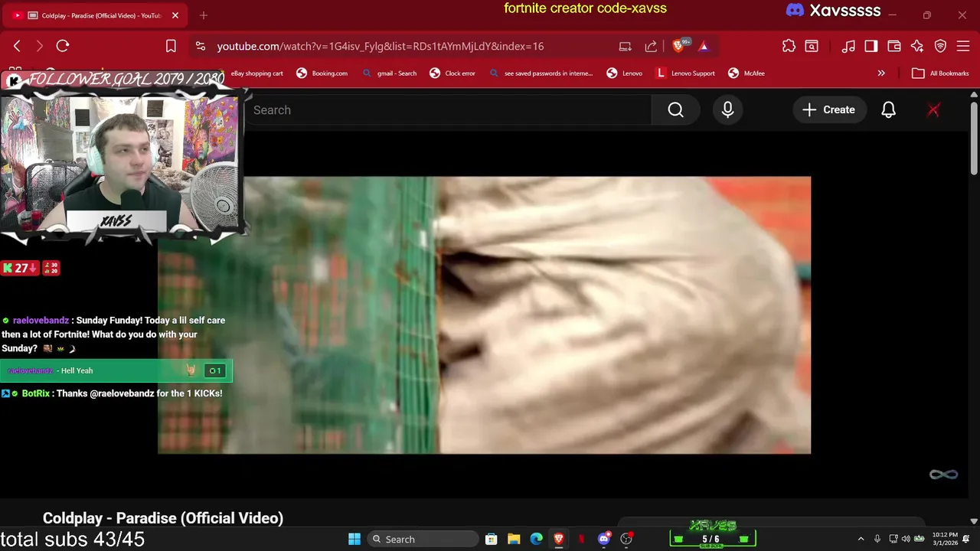Viewport: 980px width, 551px height.
Task: Click the Coldplay Paradise video player
Action: pos(484,315)
